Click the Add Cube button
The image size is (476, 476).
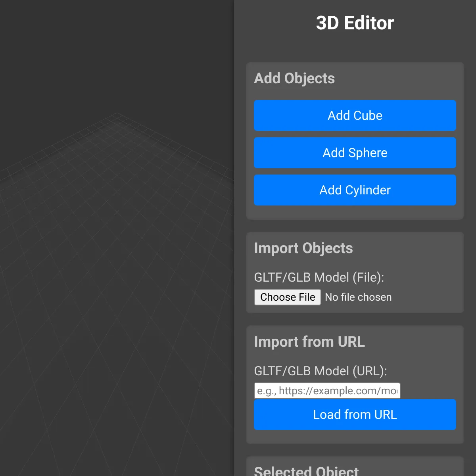click(x=355, y=115)
